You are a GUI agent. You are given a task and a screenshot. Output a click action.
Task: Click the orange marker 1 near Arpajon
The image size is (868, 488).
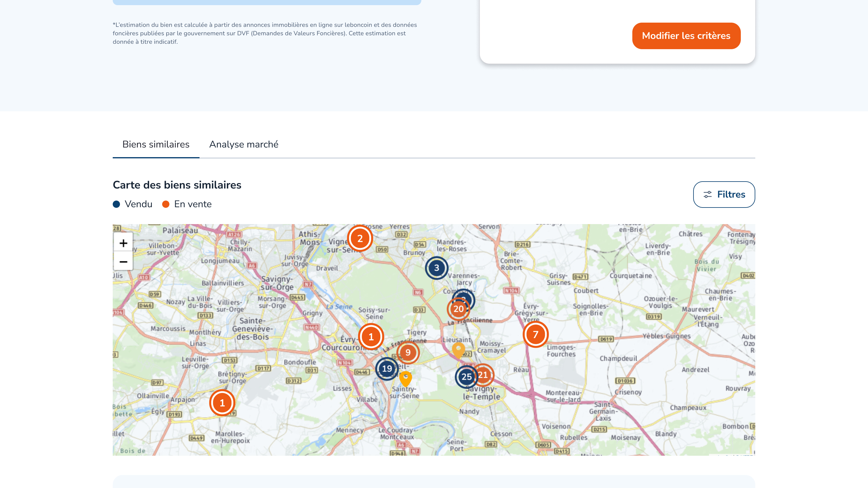[x=222, y=403]
